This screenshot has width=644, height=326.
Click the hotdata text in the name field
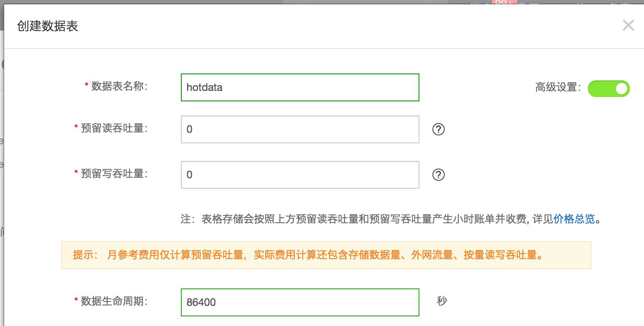(x=204, y=87)
